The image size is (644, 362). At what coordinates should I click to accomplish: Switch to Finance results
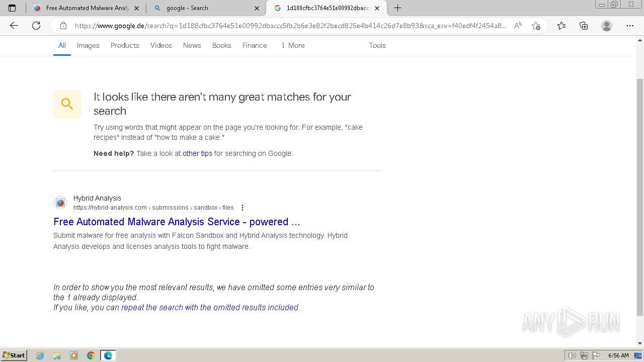[x=255, y=45]
